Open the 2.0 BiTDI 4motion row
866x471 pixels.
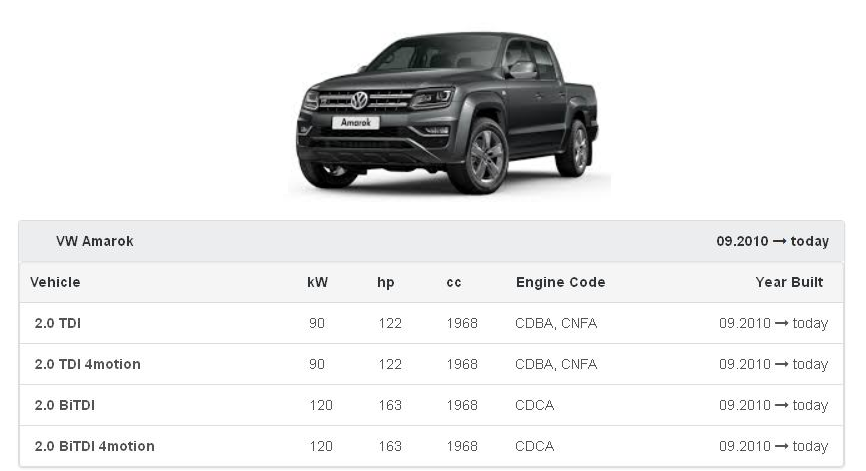431,446
